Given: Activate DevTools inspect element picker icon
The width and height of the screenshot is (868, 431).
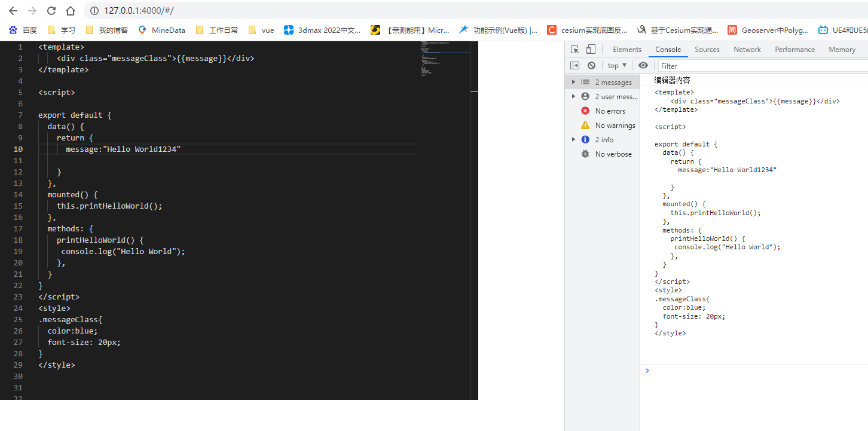Looking at the screenshot, I should coord(574,50).
